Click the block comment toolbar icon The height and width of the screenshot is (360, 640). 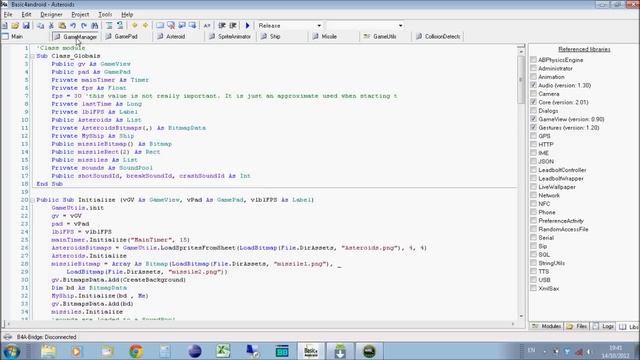pos(109,25)
